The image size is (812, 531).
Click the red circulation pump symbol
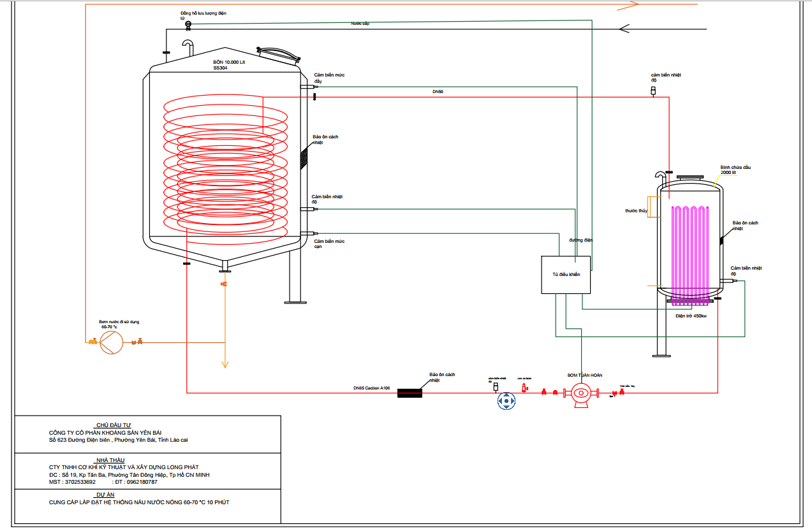tap(581, 392)
